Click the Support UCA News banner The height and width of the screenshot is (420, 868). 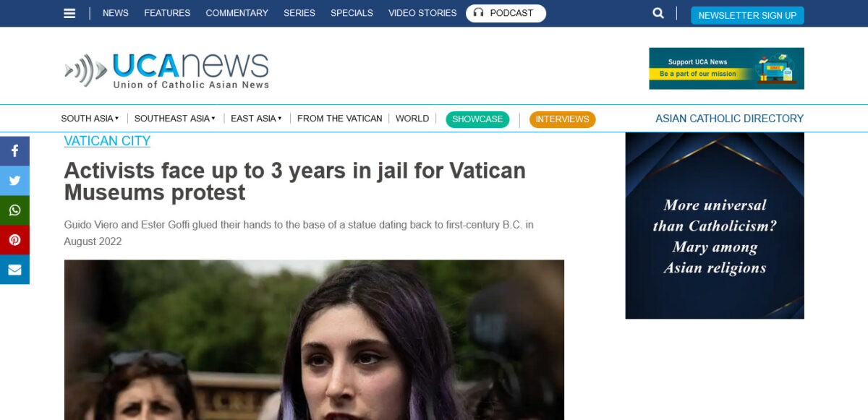726,69
